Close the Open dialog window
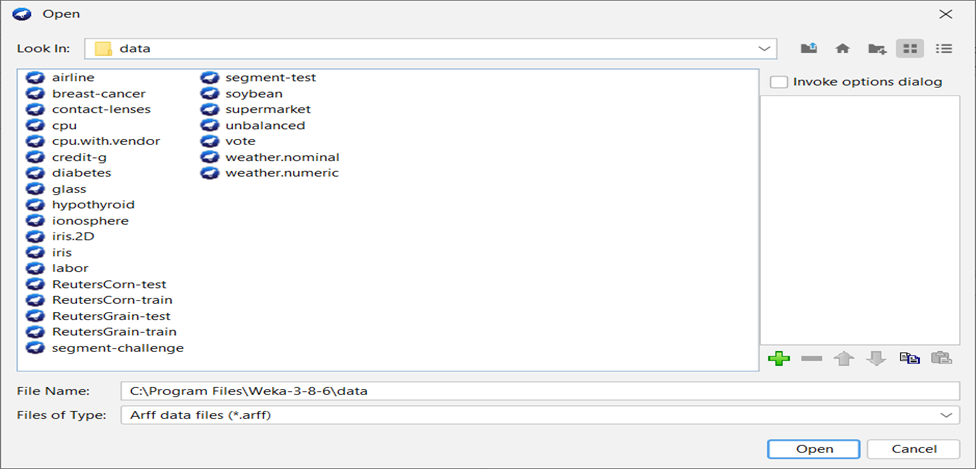The image size is (976, 469). 946,14
